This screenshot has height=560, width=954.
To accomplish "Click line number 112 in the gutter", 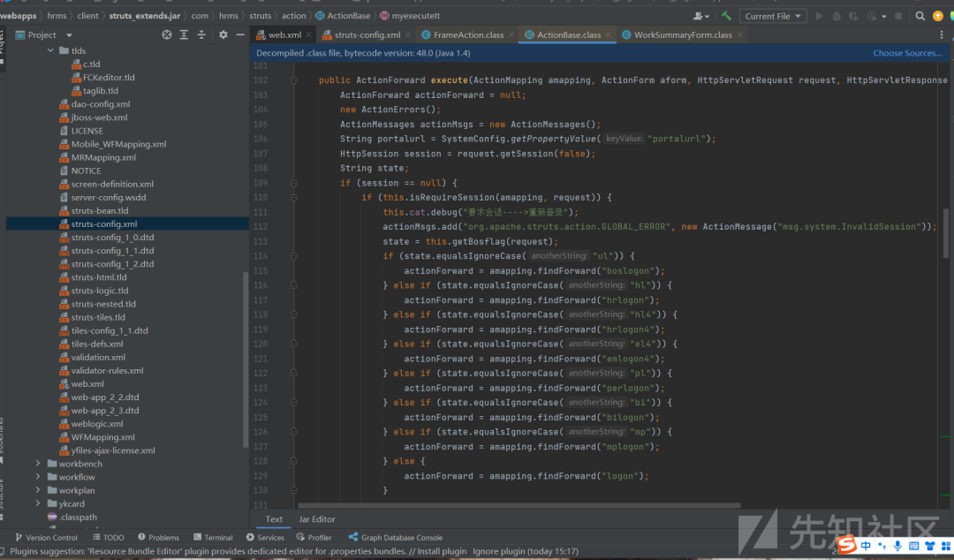I will (261, 226).
